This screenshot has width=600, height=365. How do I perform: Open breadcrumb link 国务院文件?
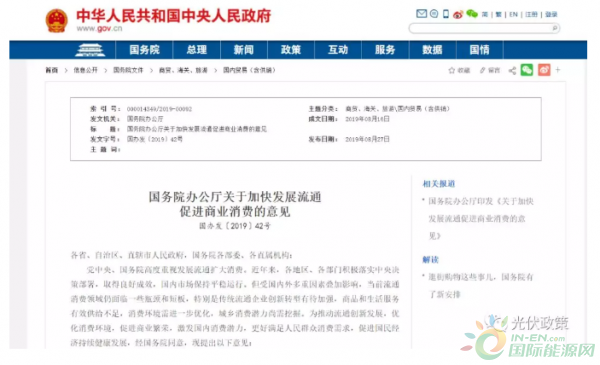[x=128, y=70]
